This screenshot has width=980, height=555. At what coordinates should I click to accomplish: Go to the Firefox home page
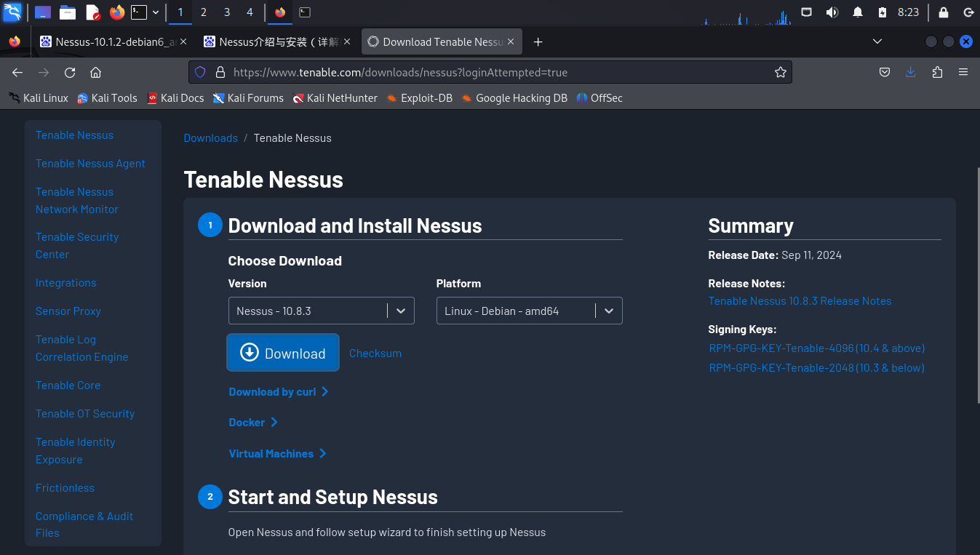pos(95,72)
